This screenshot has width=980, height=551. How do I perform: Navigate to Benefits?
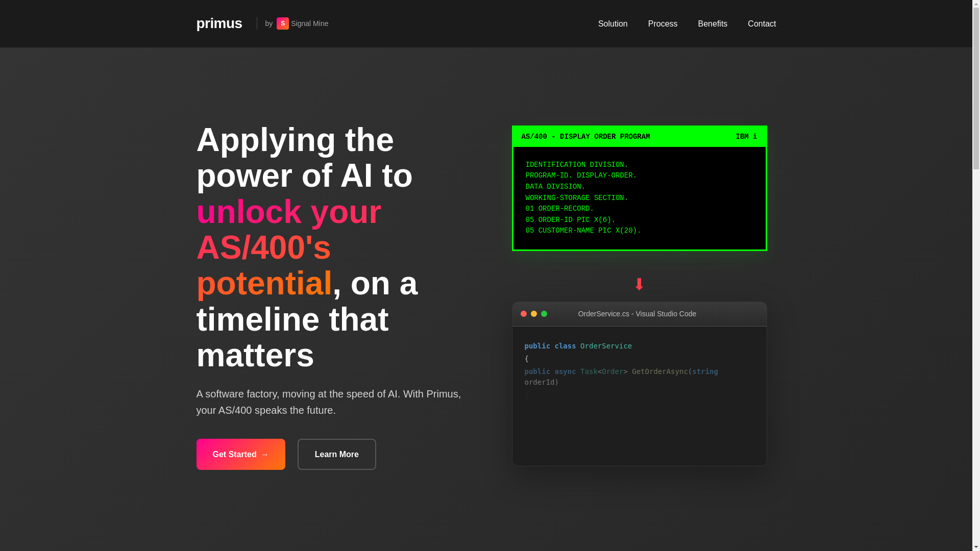click(713, 24)
